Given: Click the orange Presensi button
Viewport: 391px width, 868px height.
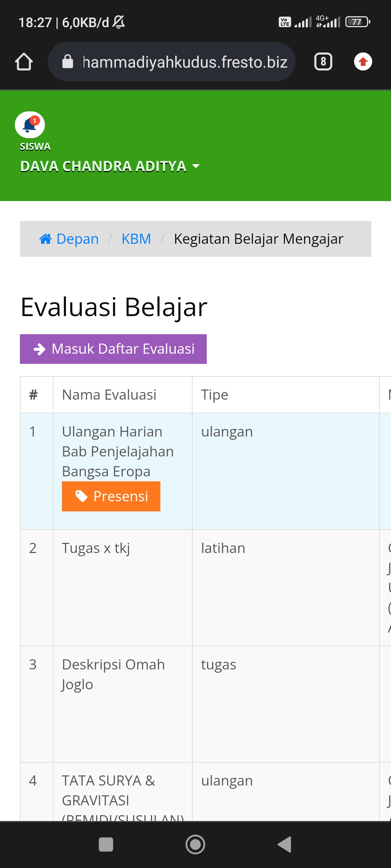Looking at the screenshot, I should click(111, 496).
